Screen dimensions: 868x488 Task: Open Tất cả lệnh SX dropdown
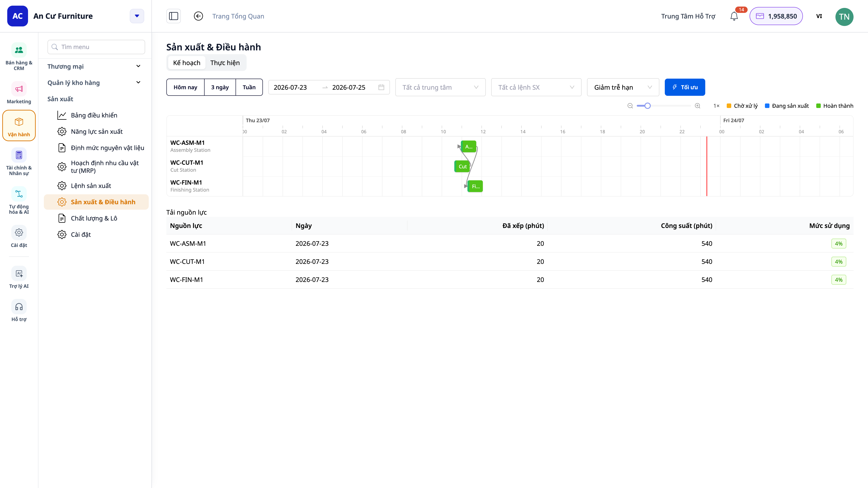pyautogui.click(x=536, y=87)
